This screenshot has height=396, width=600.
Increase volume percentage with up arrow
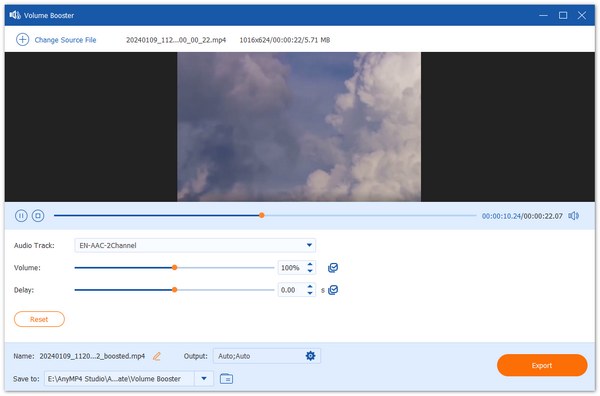tap(310, 264)
